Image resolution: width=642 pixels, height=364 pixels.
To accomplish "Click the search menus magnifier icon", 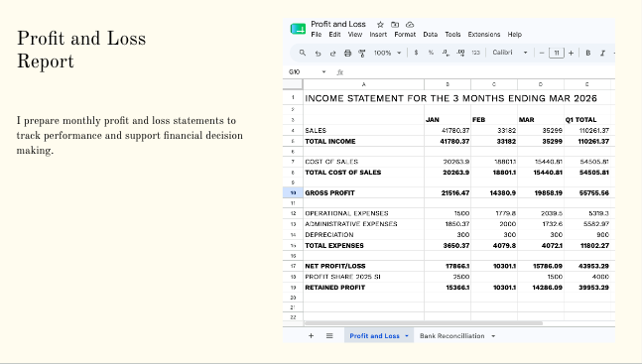I will pos(303,53).
